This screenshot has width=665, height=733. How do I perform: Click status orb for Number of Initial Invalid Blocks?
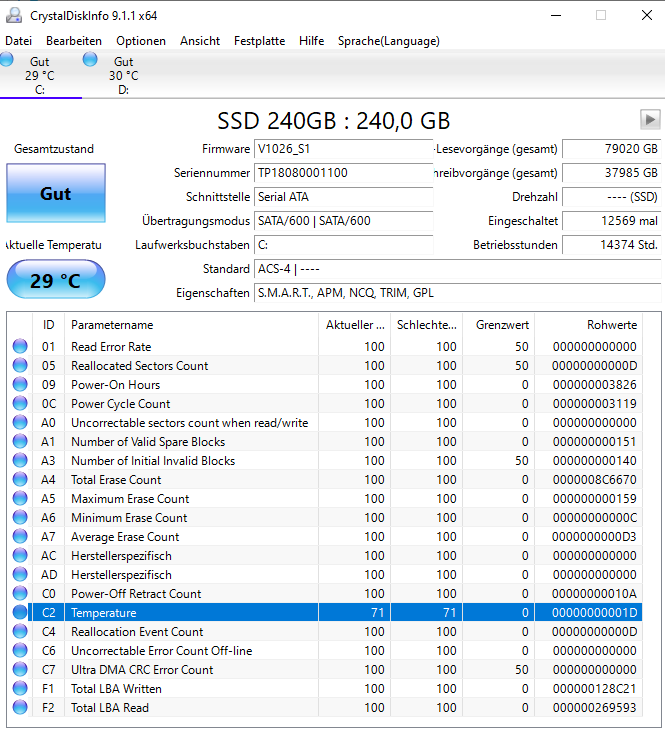coord(20,460)
